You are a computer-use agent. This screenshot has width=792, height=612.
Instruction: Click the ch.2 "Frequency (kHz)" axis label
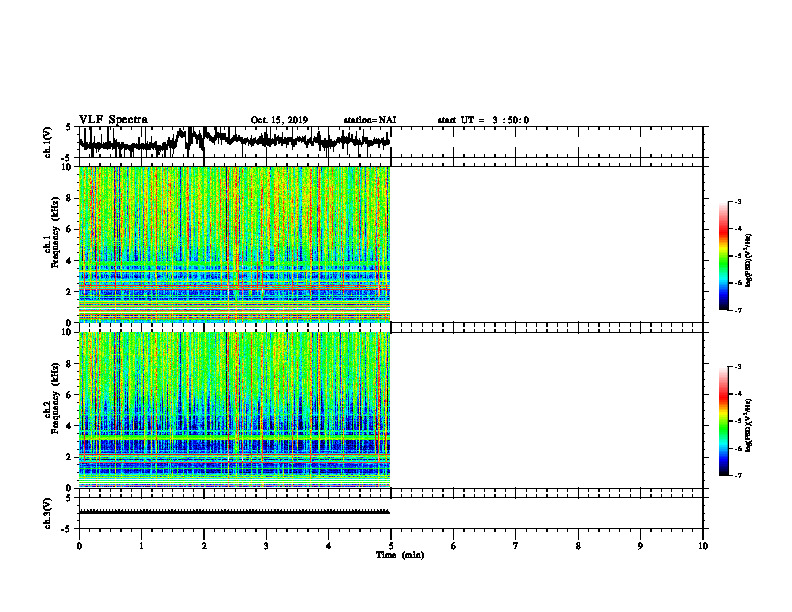tap(55, 398)
